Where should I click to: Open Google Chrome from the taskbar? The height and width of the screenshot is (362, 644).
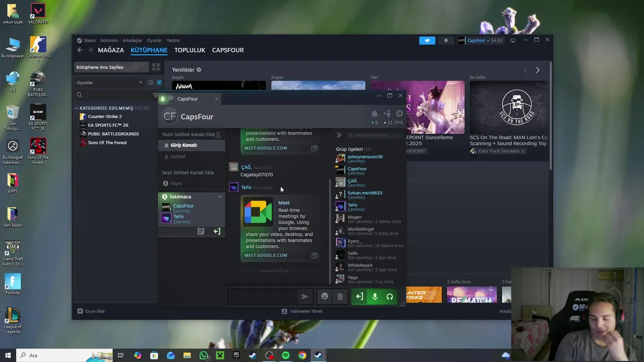click(x=302, y=355)
